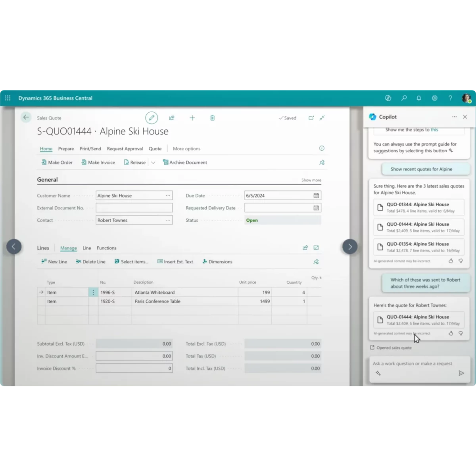
Task: Share the sales quote
Action: pyautogui.click(x=172, y=118)
